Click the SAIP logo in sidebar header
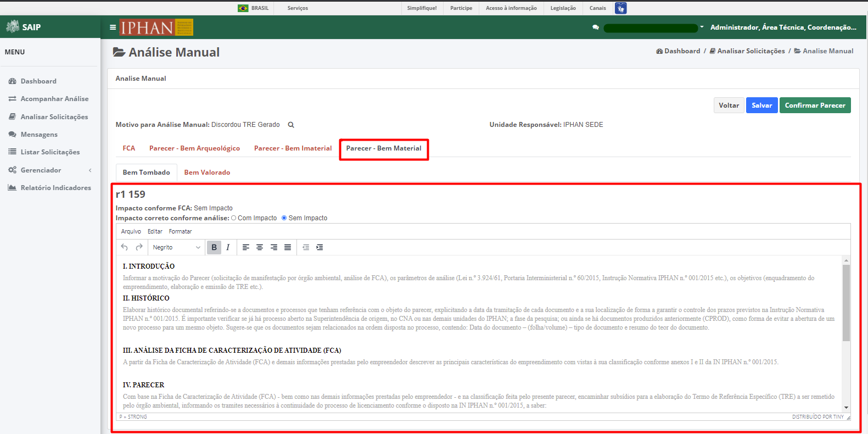 click(x=24, y=27)
